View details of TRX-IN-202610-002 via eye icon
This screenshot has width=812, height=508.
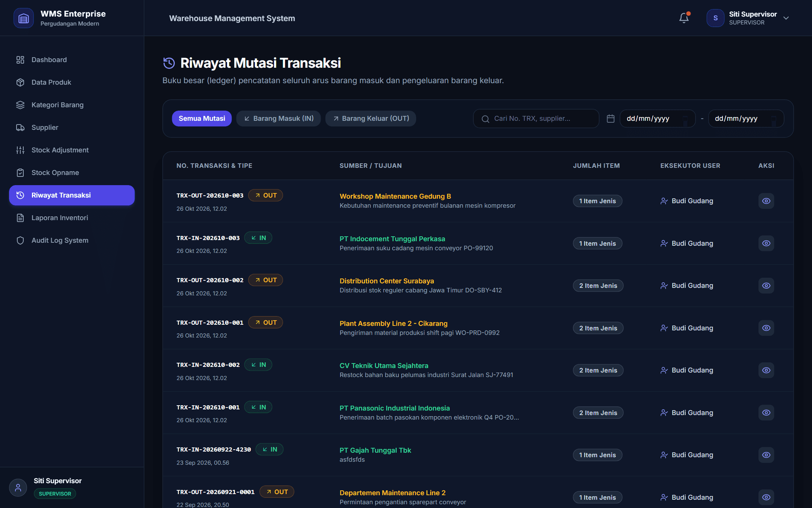pos(766,370)
